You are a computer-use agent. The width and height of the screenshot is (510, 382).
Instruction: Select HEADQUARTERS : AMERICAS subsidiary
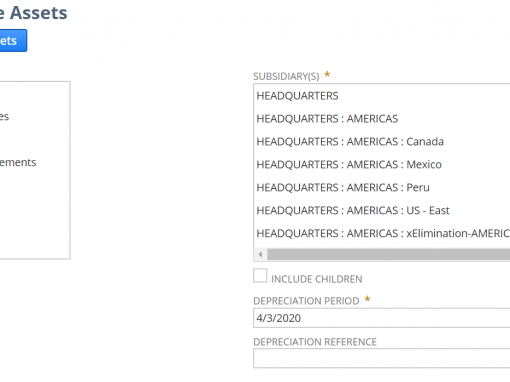pyautogui.click(x=382, y=119)
